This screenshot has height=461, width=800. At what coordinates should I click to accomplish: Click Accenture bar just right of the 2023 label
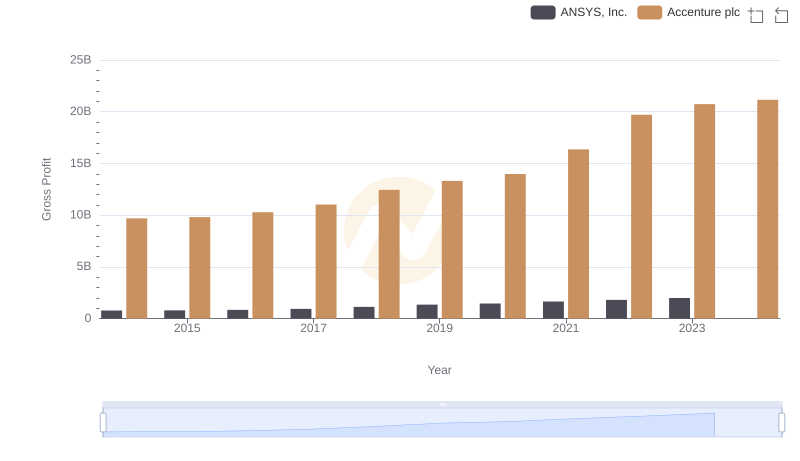pyautogui.click(x=704, y=212)
